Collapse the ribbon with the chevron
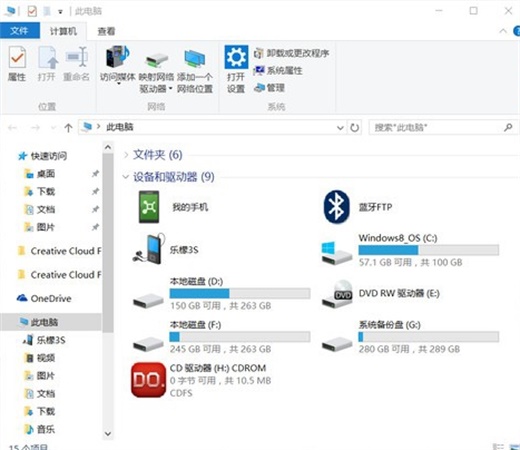Image resolution: width=520 pixels, height=450 pixels. (x=503, y=31)
